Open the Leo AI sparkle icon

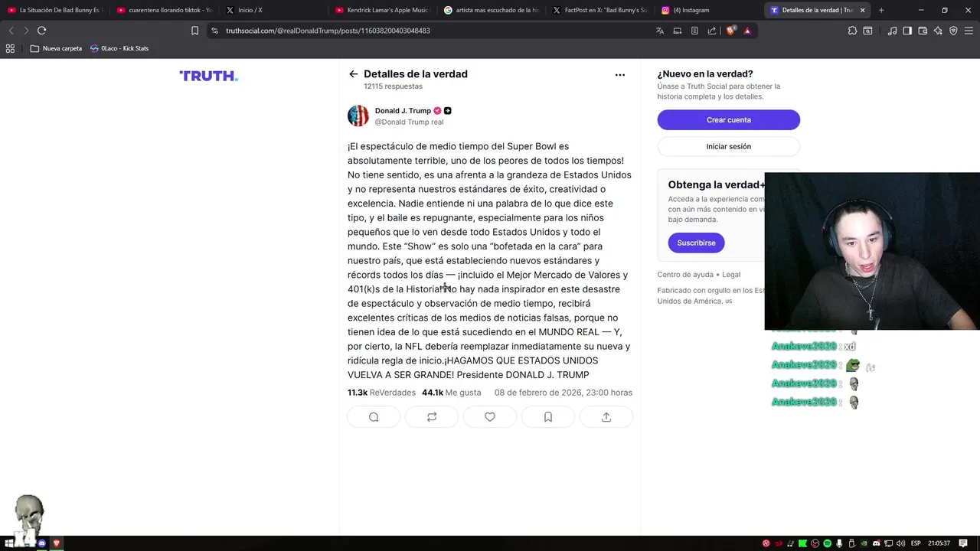pos(938,31)
